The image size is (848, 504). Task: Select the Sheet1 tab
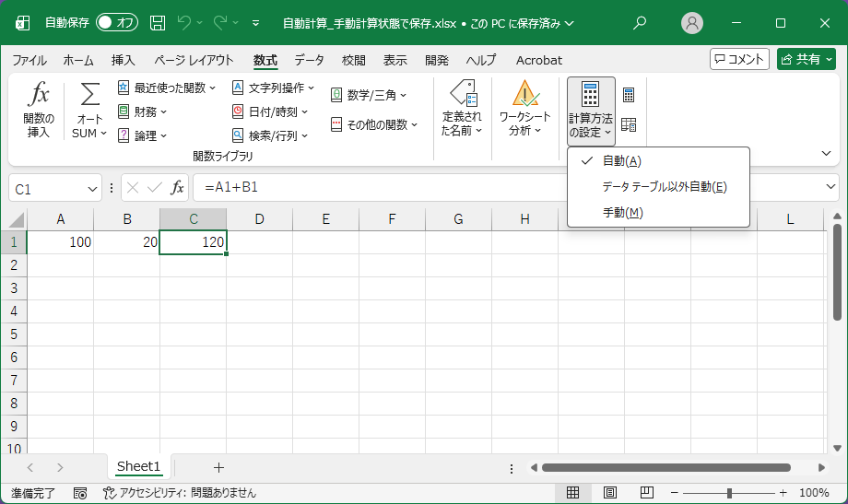click(138, 467)
